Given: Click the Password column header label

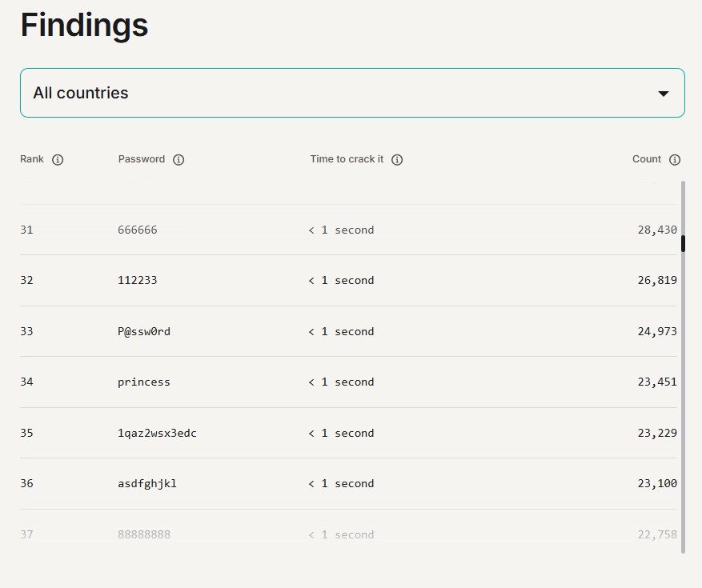Looking at the screenshot, I should tap(142, 159).
